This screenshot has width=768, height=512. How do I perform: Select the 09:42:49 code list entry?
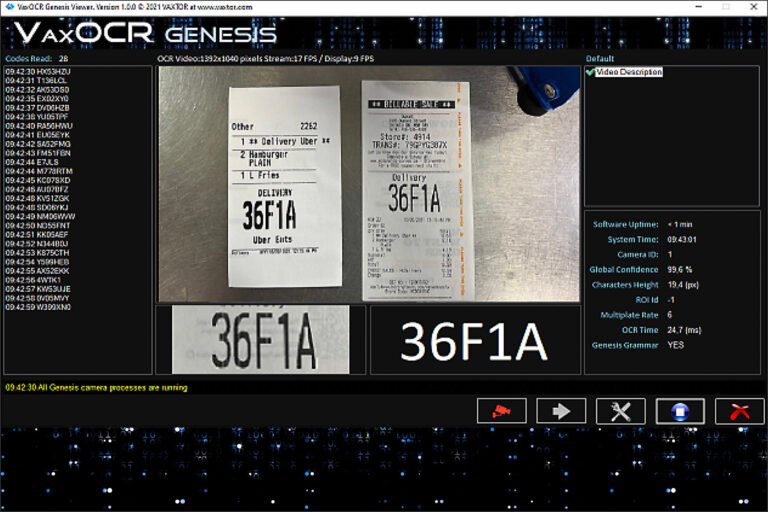click(40, 216)
